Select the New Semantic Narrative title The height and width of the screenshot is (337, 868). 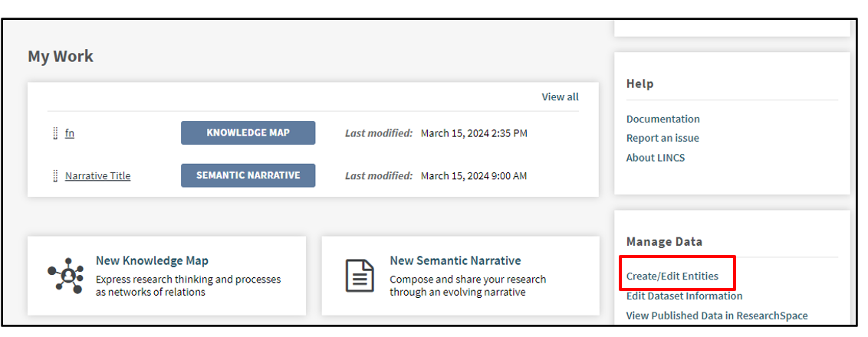(x=455, y=260)
